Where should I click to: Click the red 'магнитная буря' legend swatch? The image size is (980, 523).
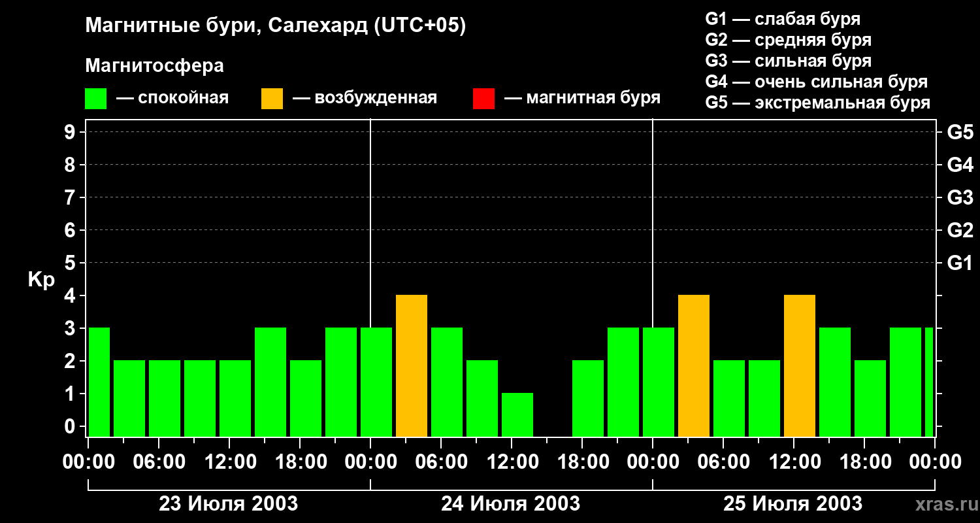[483, 99]
